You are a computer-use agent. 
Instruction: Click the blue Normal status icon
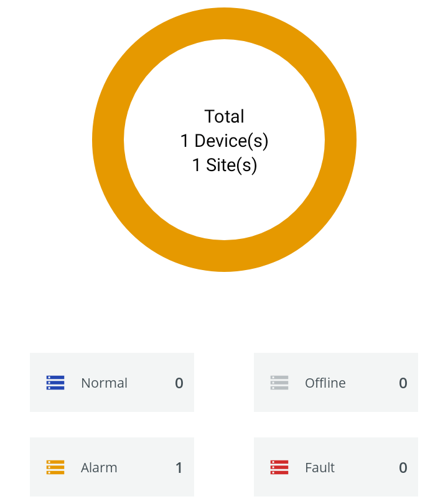tap(55, 383)
